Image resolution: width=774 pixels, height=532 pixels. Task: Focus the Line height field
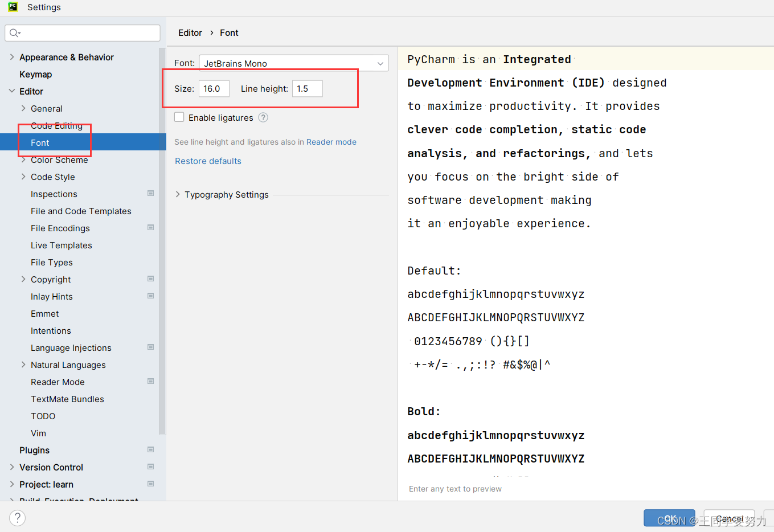tap(308, 88)
